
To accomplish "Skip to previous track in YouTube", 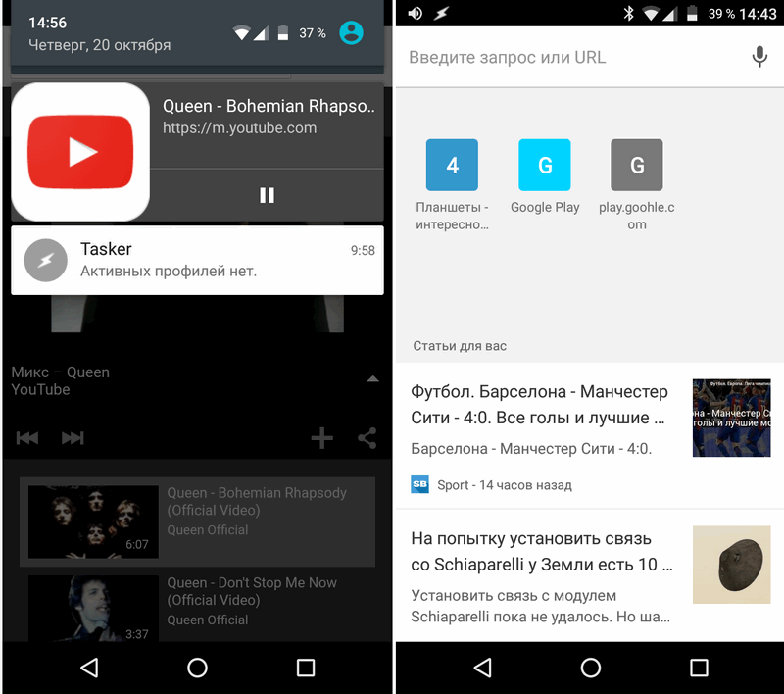I will 27,438.
